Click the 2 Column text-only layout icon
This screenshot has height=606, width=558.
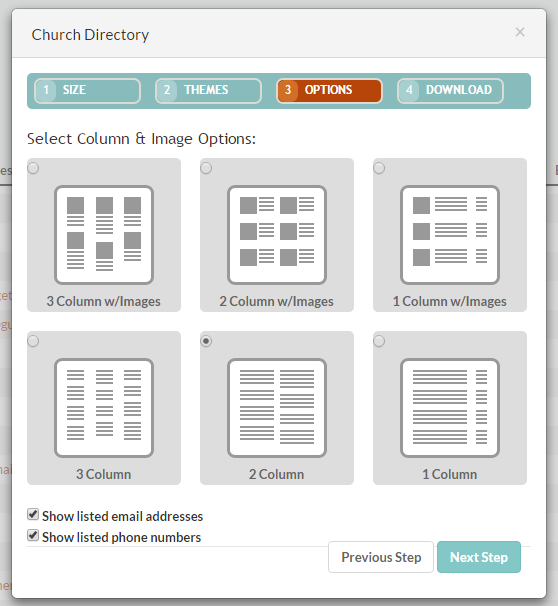[x=277, y=408]
